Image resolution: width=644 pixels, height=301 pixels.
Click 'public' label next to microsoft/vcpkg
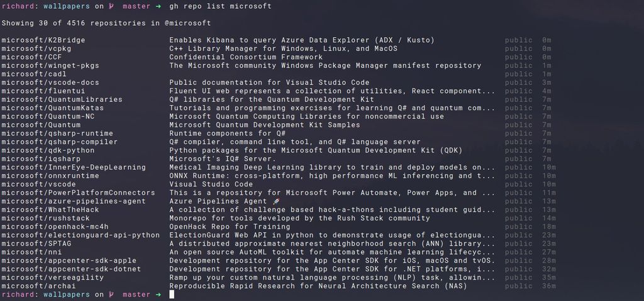519,49
